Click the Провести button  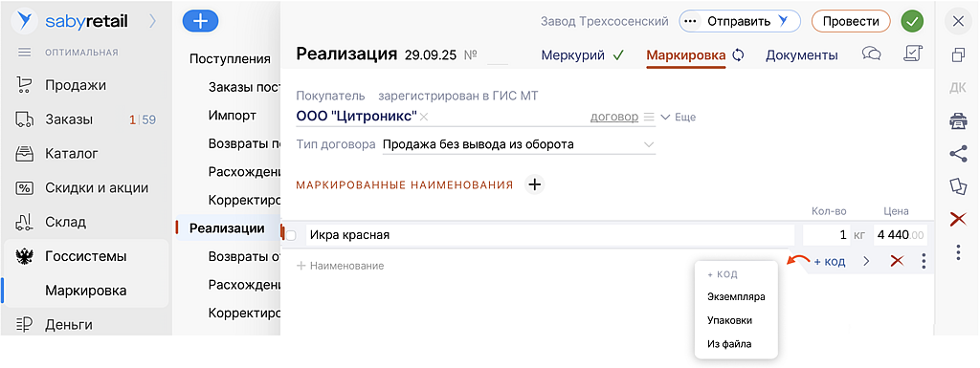pos(851,21)
